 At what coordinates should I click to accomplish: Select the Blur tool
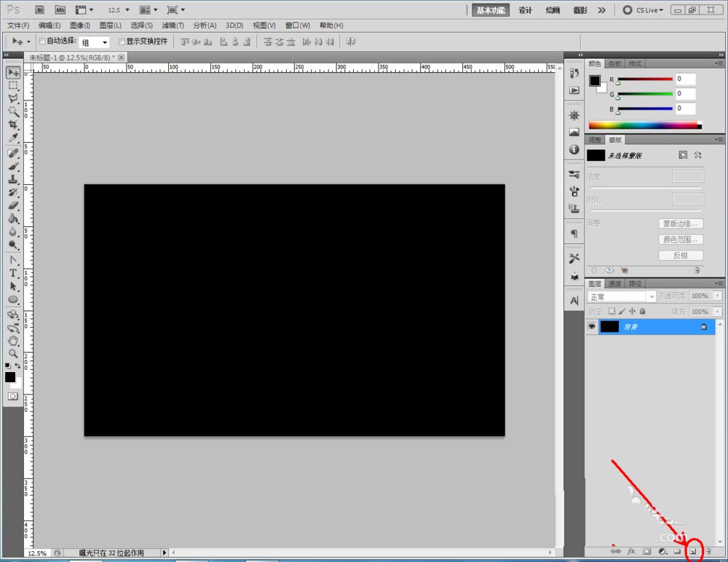pyautogui.click(x=13, y=231)
